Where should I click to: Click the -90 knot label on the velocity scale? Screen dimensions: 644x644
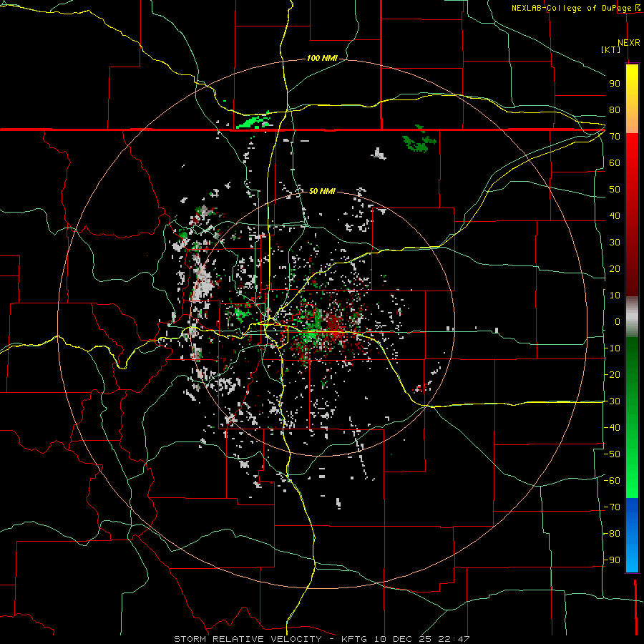click(x=612, y=560)
